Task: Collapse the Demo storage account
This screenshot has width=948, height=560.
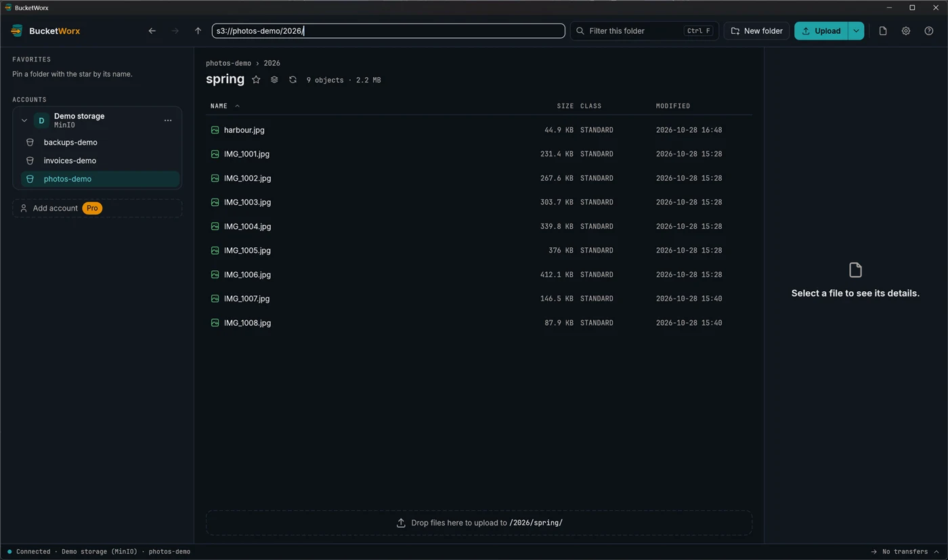Action: coord(24,121)
